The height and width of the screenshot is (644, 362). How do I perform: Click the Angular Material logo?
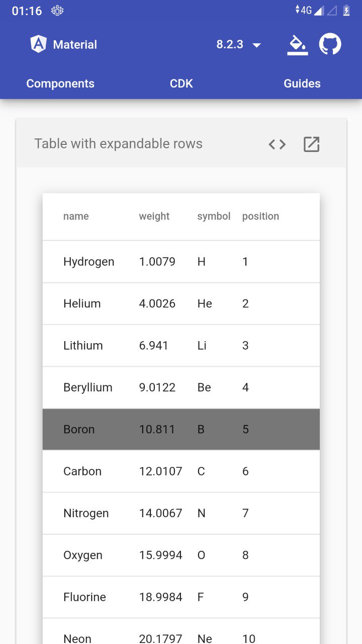click(x=38, y=44)
